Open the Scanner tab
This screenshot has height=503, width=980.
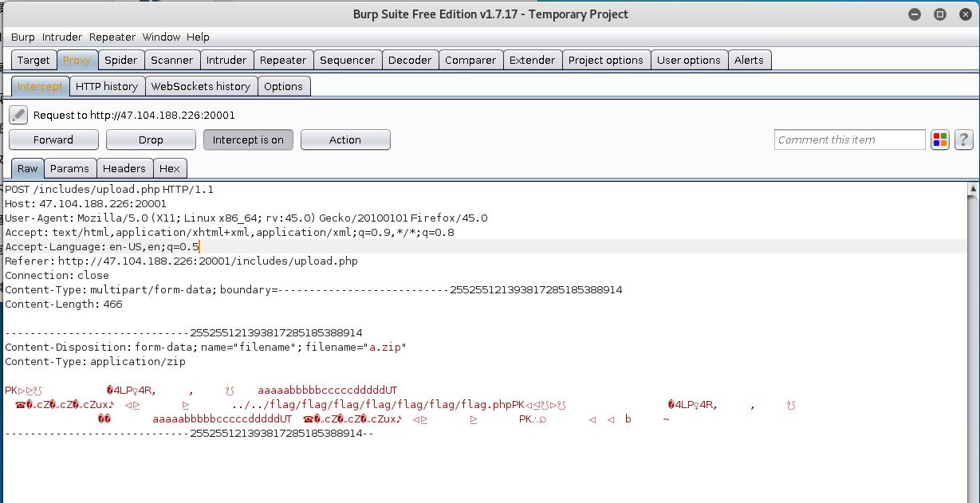point(171,60)
